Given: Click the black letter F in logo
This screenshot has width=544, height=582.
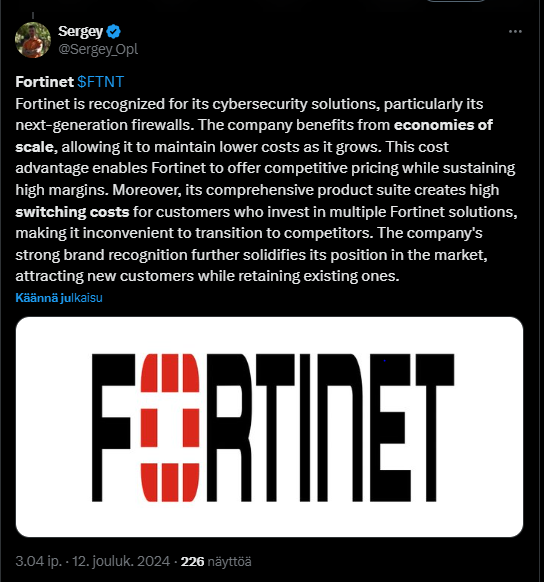Looking at the screenshot, I should point(114,428).
